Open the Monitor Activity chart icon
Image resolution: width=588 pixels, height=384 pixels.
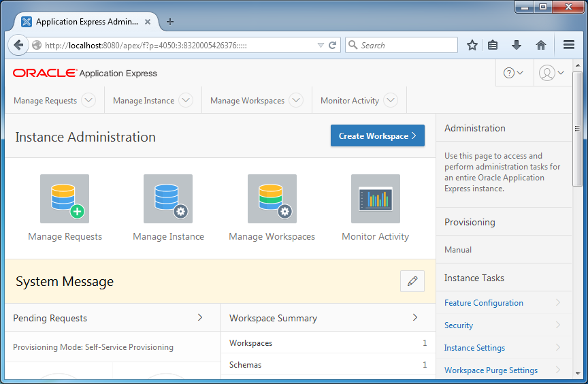click(x=376, y=199)
